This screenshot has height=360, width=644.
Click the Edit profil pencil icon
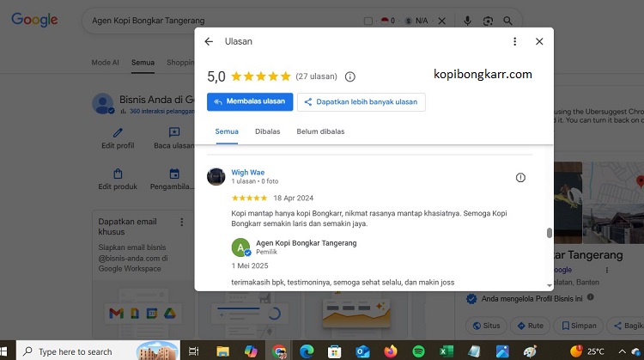pos(118,132)
